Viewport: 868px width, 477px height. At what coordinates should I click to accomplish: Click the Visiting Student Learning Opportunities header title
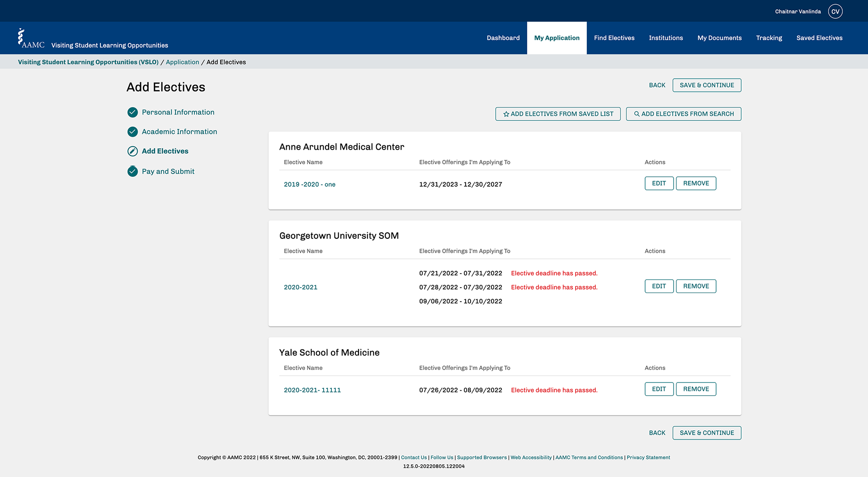pyautogui.click(x=110, y=45)
